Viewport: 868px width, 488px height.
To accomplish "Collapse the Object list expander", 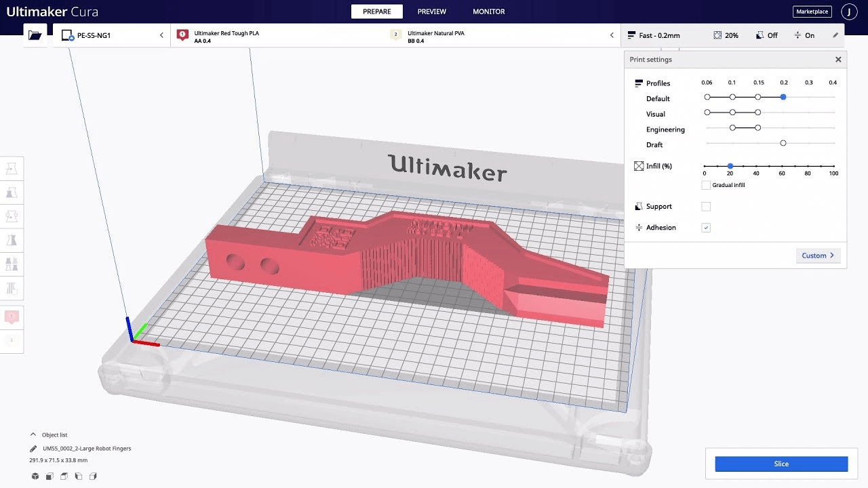I will (33, 434).
